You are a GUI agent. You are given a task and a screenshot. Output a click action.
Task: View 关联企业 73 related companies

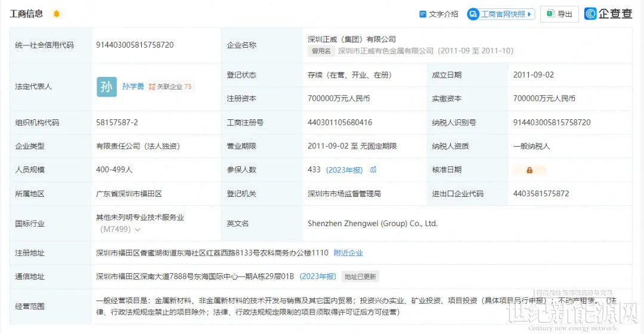pos(171,86)
